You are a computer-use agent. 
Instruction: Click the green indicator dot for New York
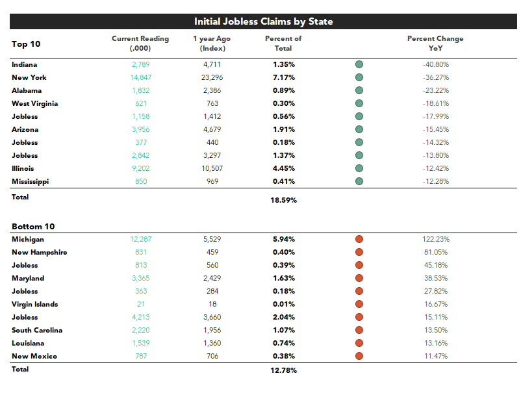click(x=359, y=77)
